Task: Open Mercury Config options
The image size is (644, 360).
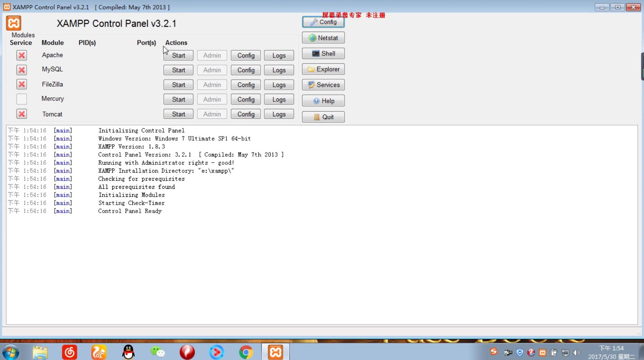Action: [246, 99]
